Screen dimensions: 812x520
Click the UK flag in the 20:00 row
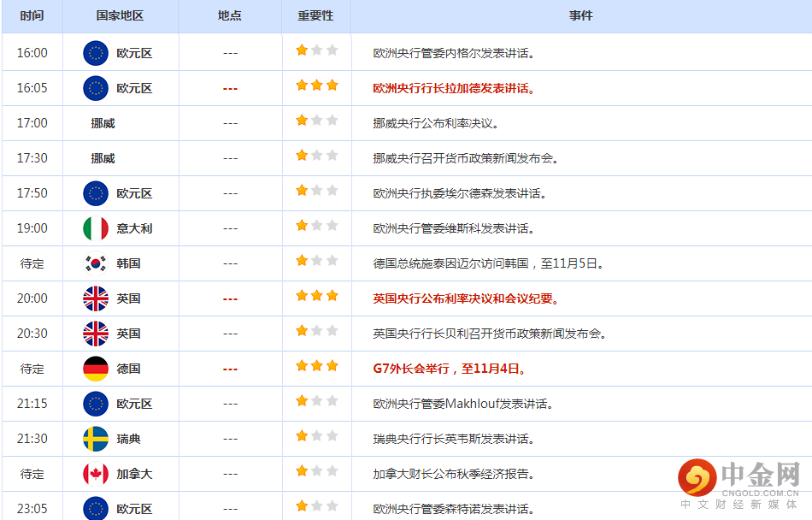pyautogui.click(x=96, y=298)
